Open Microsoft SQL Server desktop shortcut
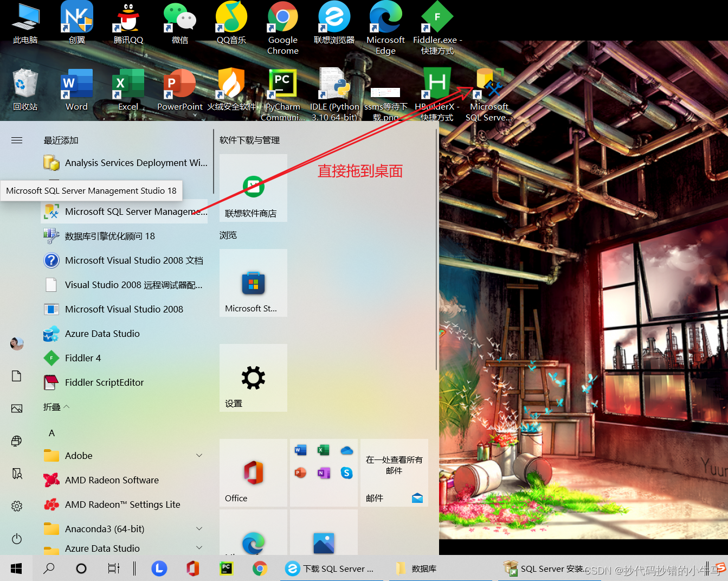Screen dimensions: 728x581 [489, 95]
